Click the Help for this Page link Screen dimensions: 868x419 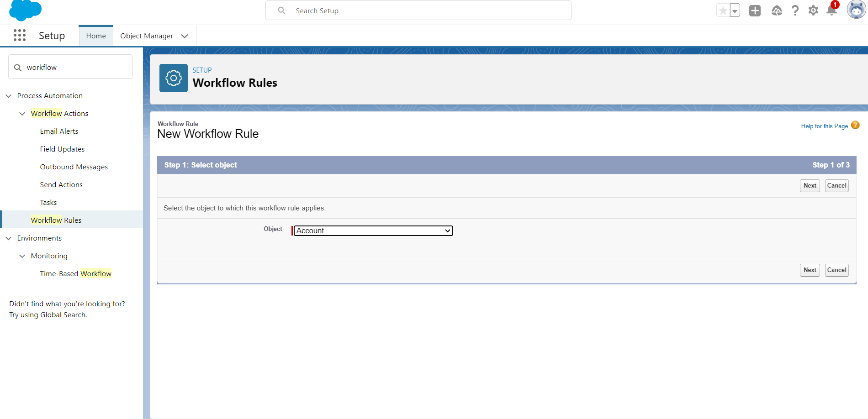(x=824, y=126)
